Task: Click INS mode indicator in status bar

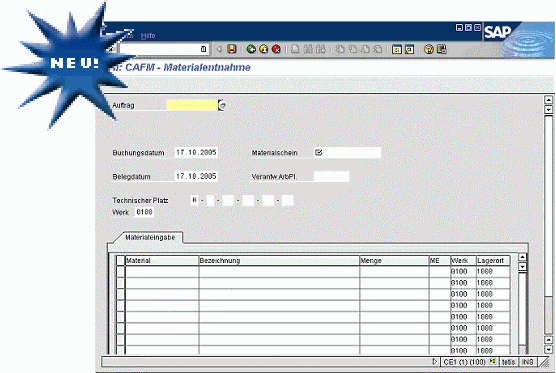Action: coord(528,362)
